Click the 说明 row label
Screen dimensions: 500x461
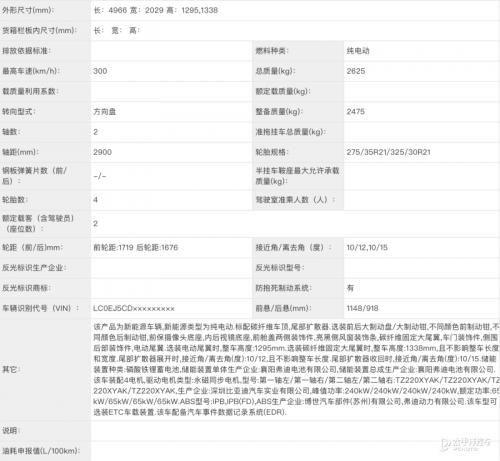pyautogui.click(x=10, y=430)
